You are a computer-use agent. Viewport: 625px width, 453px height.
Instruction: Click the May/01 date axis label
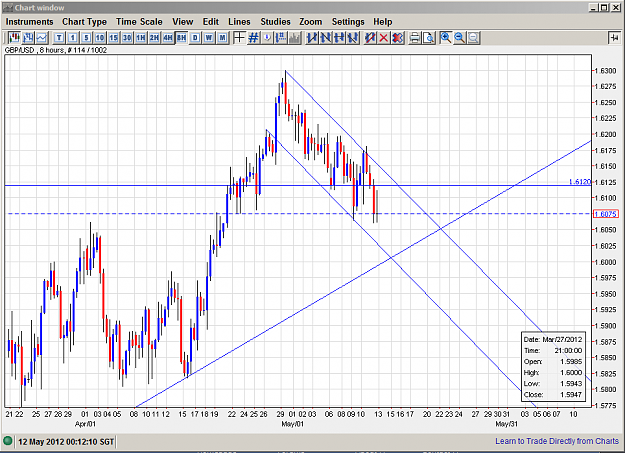(292, 424)
